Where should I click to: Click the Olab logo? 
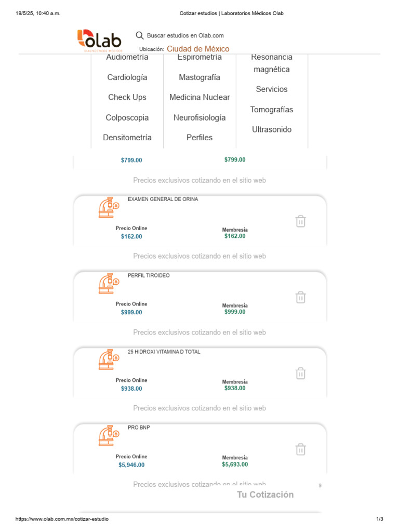[x=99, y=41]
